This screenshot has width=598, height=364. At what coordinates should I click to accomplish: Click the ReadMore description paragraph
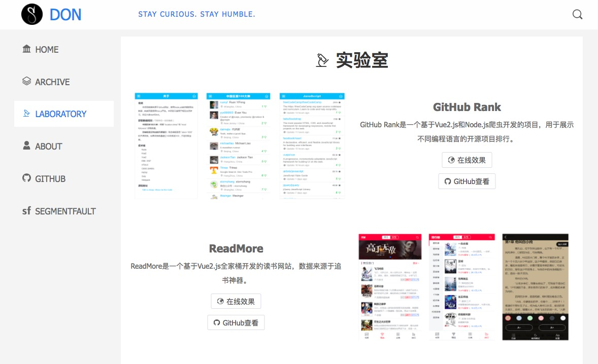point(236,273)
